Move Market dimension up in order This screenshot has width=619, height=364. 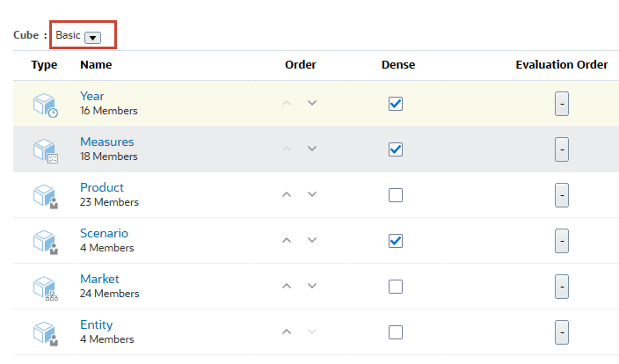pyautogui.click(x=286, y=286)
